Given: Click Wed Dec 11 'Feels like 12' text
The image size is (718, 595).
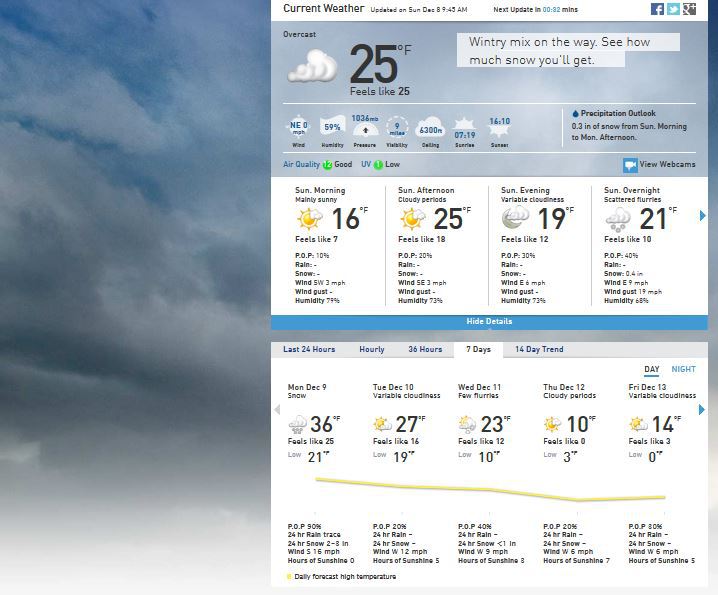Looking at the screenshot, I should tap(481, 442).
